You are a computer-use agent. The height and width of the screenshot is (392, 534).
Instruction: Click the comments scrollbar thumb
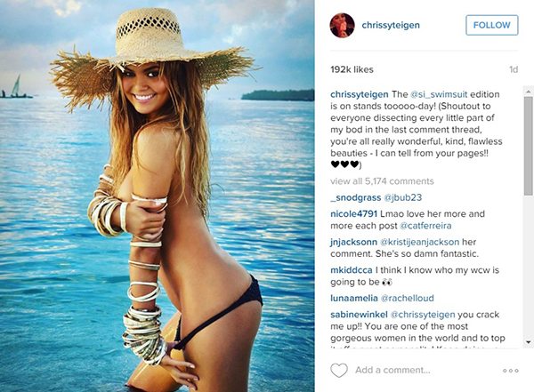528,146
